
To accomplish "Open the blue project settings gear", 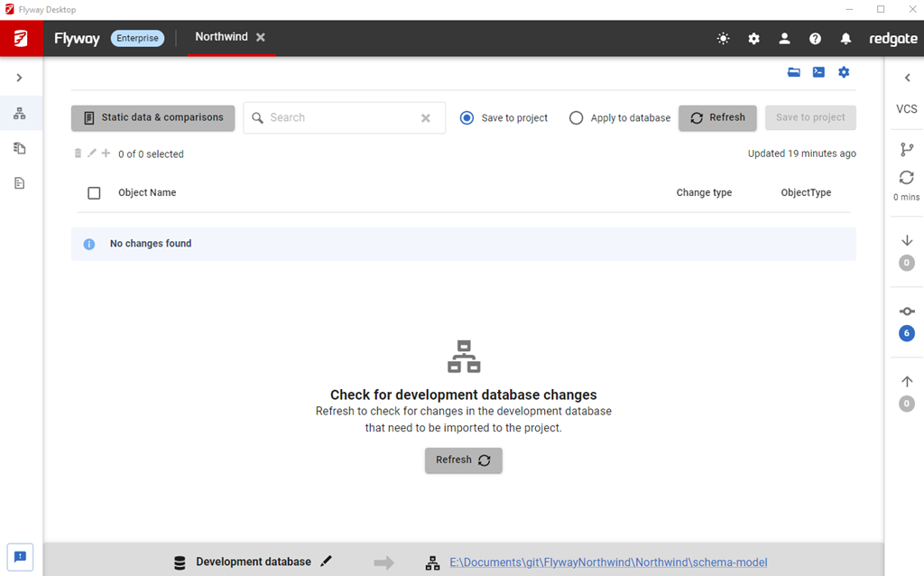I will point(844,72).
